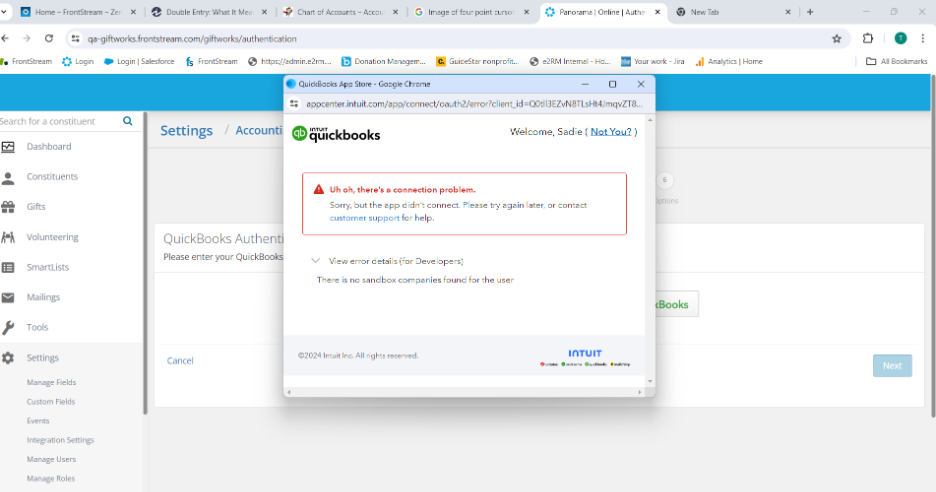Screen dimensions: 936x492
Task: Open the Chrome profile avatar
Action: tap(901, 38)
